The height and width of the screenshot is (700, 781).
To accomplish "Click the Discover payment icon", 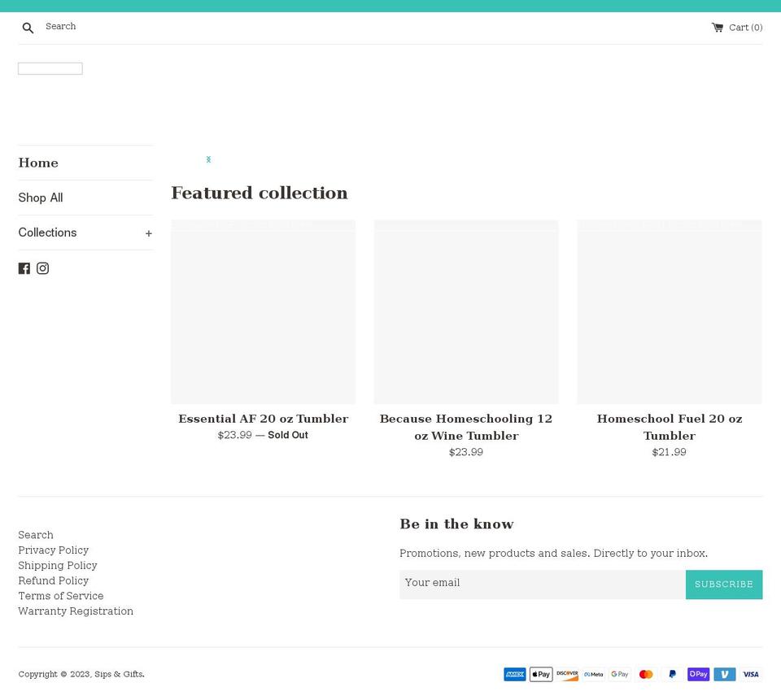I will point(567,675).
